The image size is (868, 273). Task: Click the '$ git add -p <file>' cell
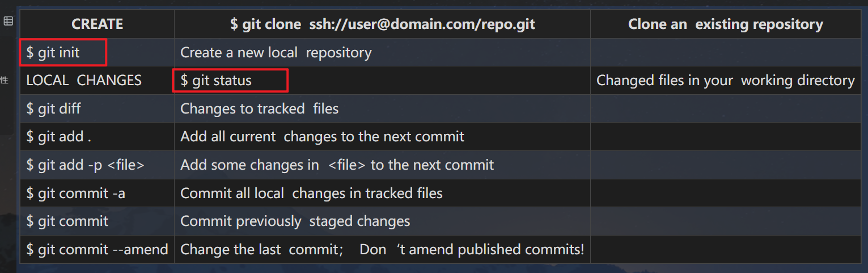pyautogui.click(x=85, y=165)
